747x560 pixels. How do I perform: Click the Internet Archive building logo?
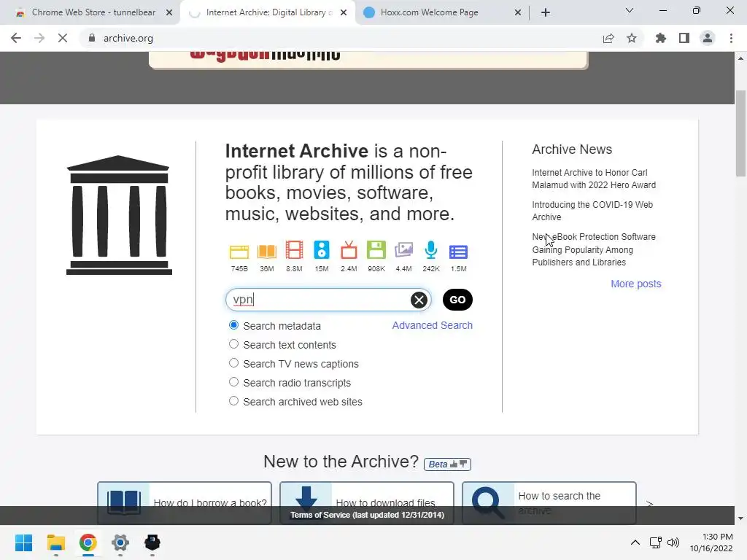(119, 215)
